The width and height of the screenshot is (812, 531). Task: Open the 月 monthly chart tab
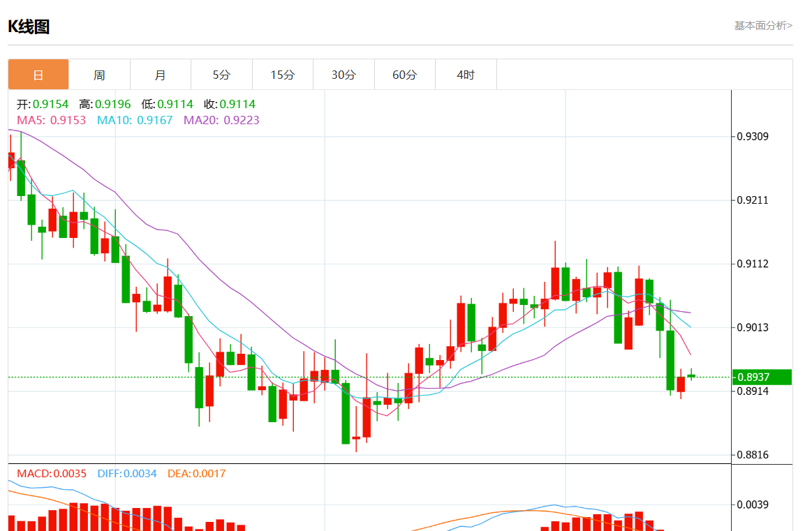tap(160, 75)
